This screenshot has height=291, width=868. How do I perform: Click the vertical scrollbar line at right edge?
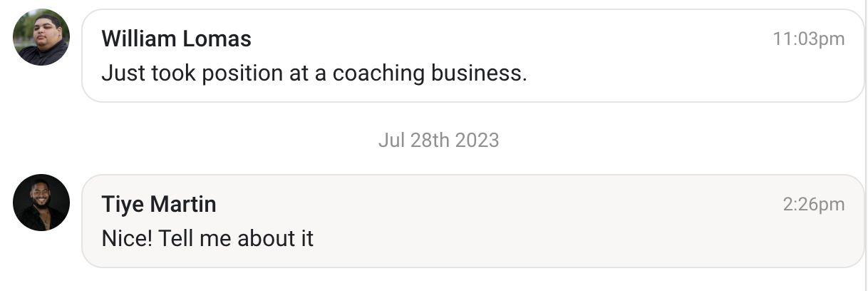click(x=866, y=143)
